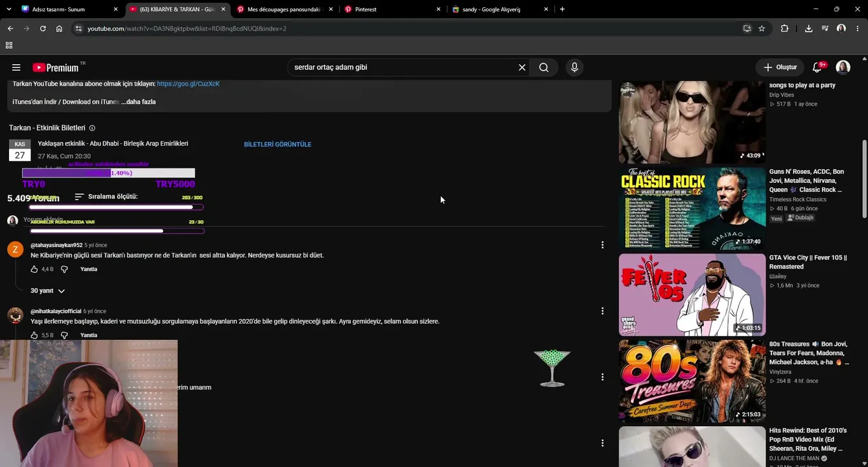This screenshot has width=868, height=467.
Task: Open Guns N' Roses Classic Rock video title
Action: (807, 181)
